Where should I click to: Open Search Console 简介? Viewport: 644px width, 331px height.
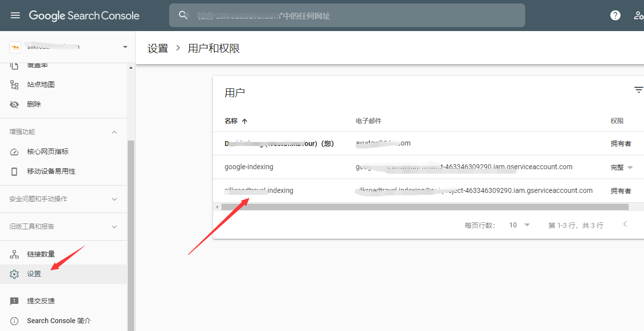point(59,321)
